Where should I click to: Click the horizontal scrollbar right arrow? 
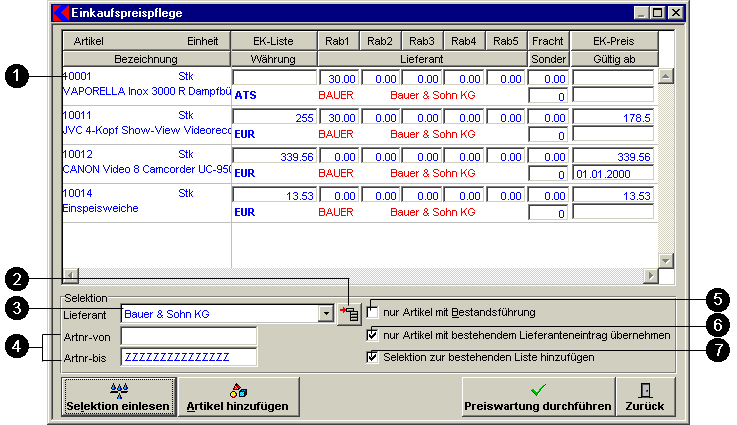pos(651,276)
